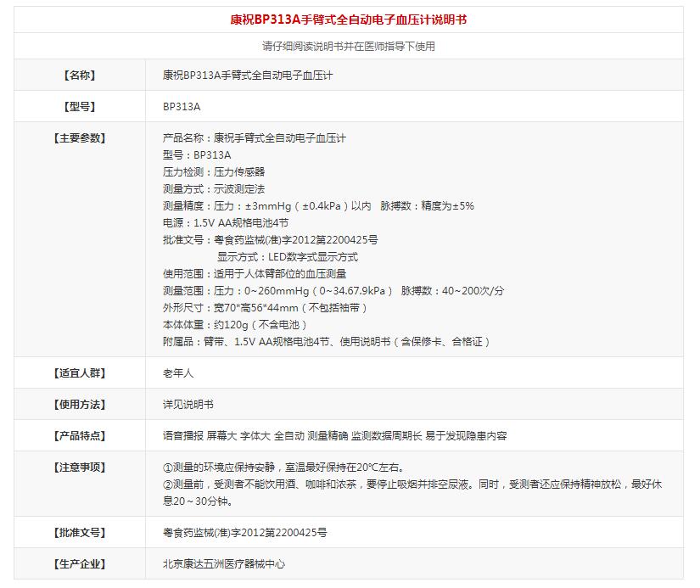
Task: Click the 【注意事项】 row label
Action: coord(80,468)
